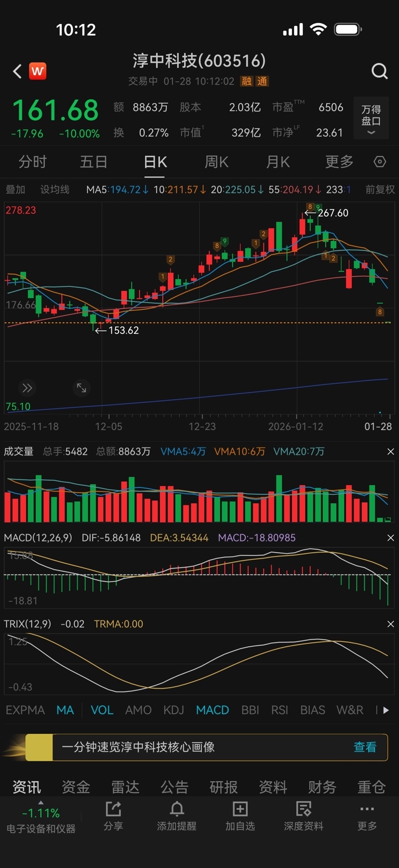Open 深度资料 in bottom bar
The width and height of the screenshot is (399, 868).
coord(303,816)
